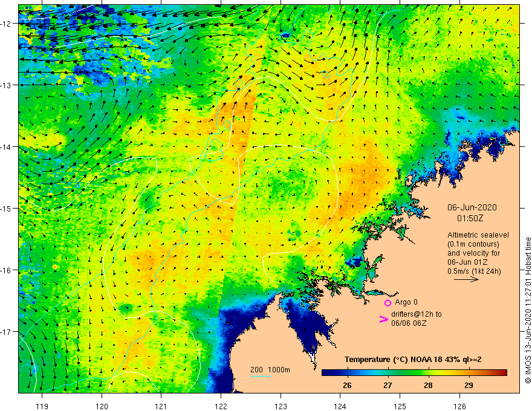This screenshot has width=532, height=411.
Task: Click the 'Argo 0' label
Action: (406, 302)
